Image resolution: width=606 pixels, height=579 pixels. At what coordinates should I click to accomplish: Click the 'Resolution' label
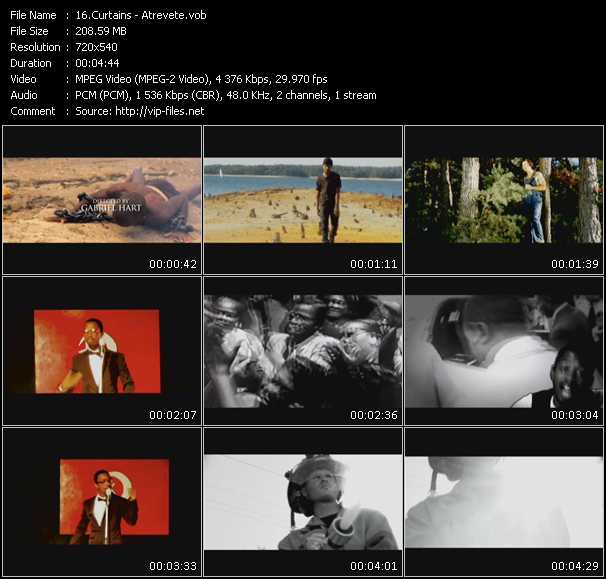coord(35,47)
